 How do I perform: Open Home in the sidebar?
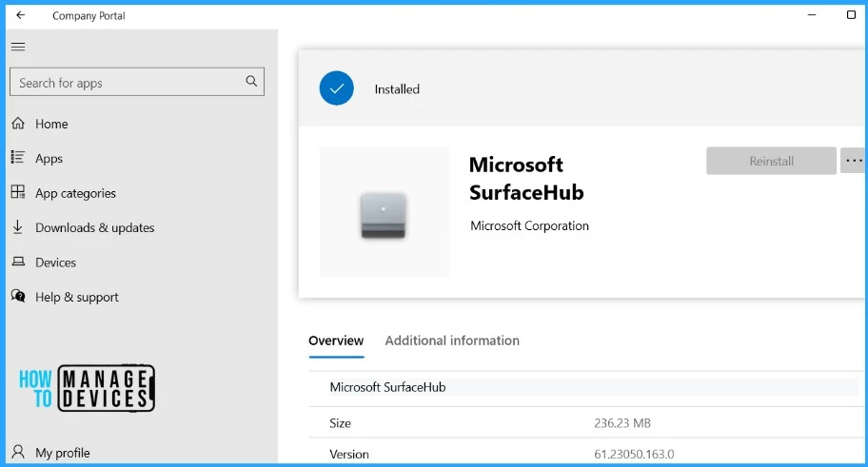pos(51,124)
